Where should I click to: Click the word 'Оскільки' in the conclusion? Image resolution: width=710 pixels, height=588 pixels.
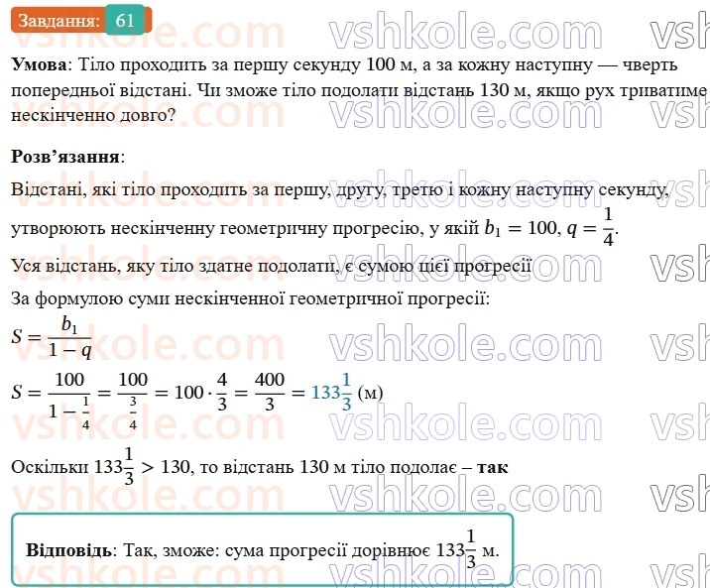pos(50,467)
